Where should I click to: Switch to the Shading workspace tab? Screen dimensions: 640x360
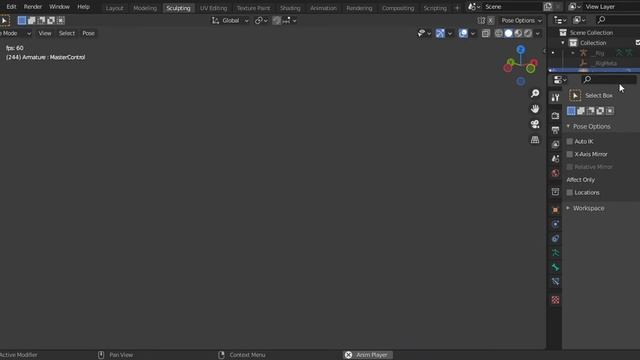[290, 8]
